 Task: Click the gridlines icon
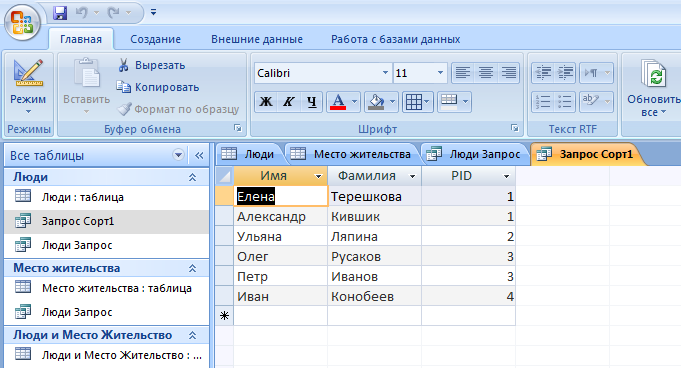coord(413,102)
